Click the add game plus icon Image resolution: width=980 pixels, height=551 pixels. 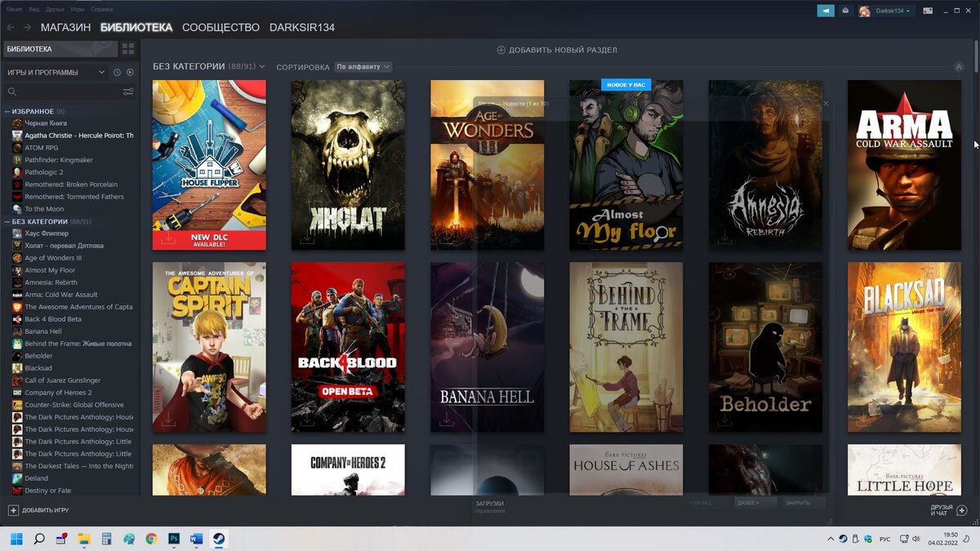(13, 510)
